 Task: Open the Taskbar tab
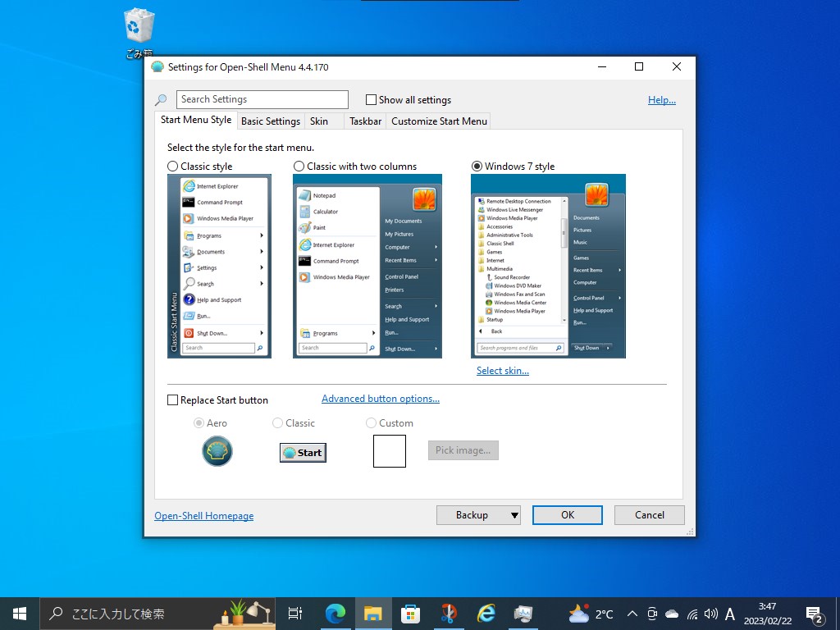[365, 121]
